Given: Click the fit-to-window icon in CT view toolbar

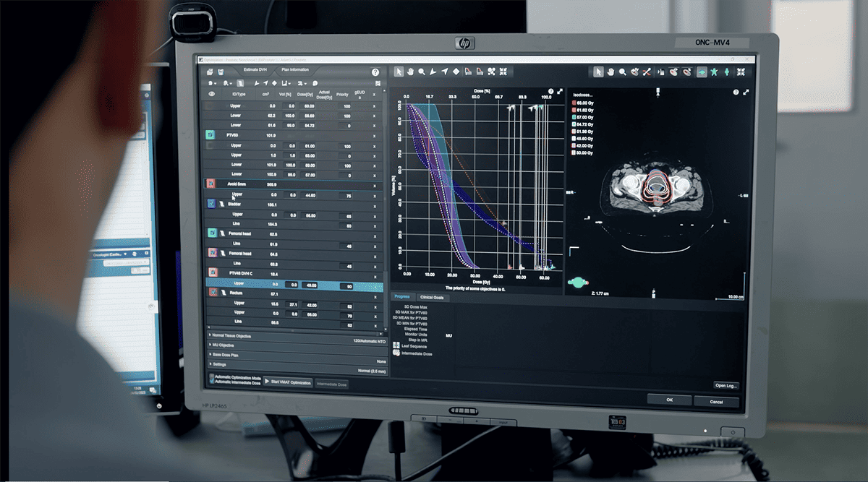Looking at the screenshot, I should point(741,72).
